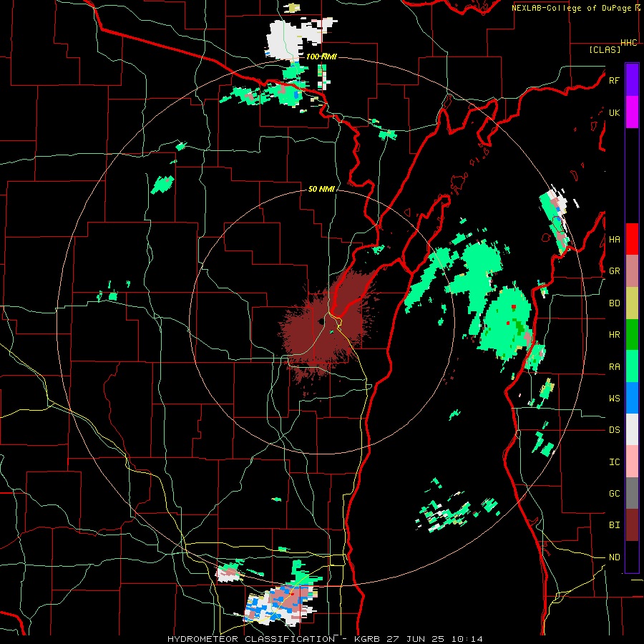Click the UK legend label
Image resolution: width=644 pixels, height=644 pixels.
(x=614, y=112)
